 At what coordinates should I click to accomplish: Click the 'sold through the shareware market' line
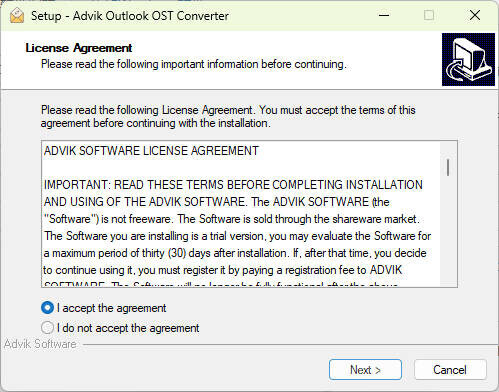pos(232,219)
